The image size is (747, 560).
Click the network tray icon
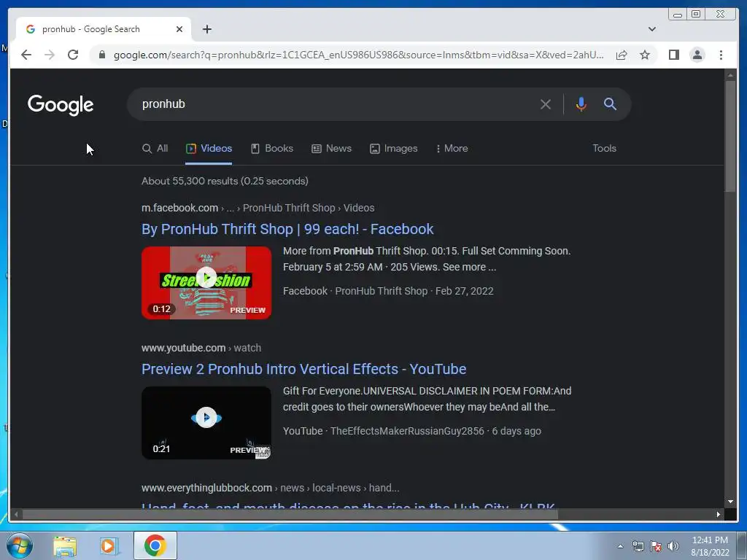(638, 546)
